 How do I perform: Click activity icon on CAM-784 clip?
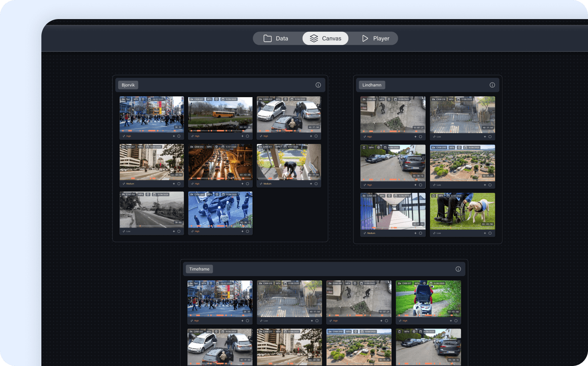pos(124,231)
